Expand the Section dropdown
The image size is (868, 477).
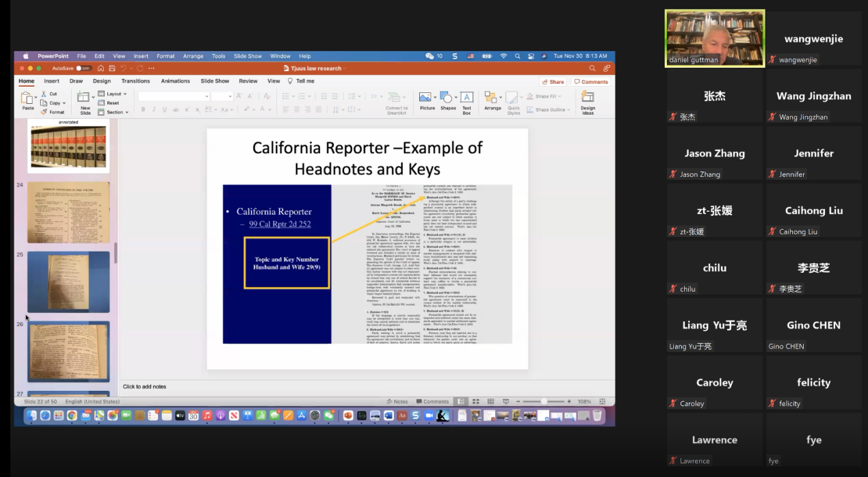click(x=114, y=112)
